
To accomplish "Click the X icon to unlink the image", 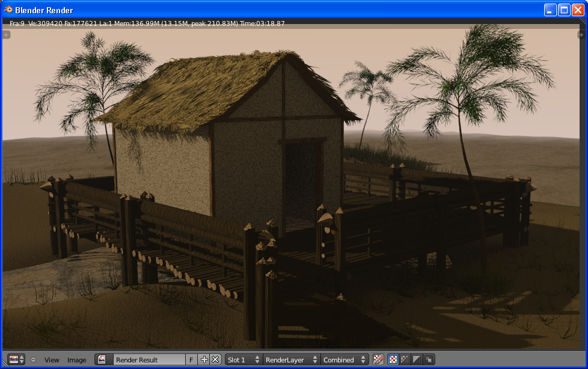I will click(x=215, y=359).
